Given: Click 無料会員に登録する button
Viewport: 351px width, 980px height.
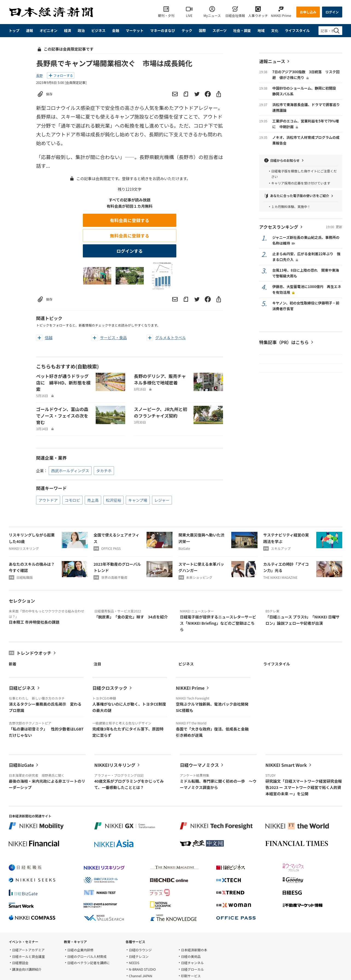Looking at the screenshot, I should coord(129,236).
